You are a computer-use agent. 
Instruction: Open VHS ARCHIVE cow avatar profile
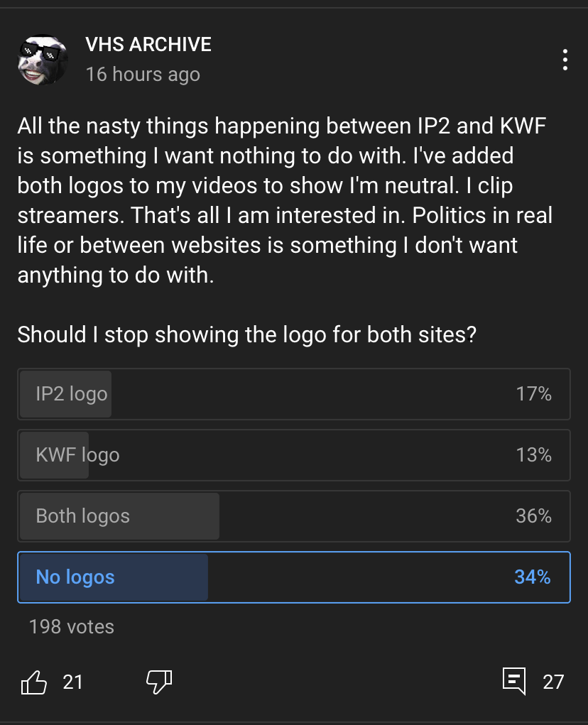pyautogui.click(x=43, y=60)
